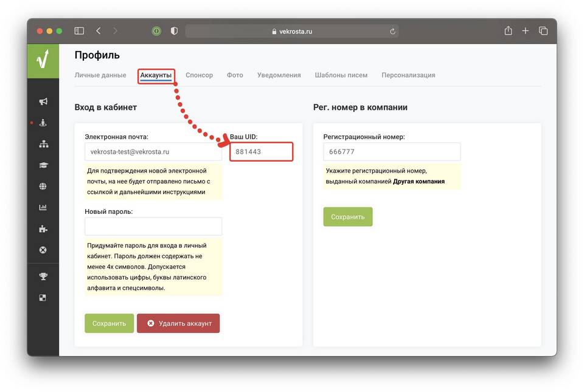Viewport: 584px width, 392px height.
Task: Open the lifebuoy support icon
Action: tap(43, 250)
